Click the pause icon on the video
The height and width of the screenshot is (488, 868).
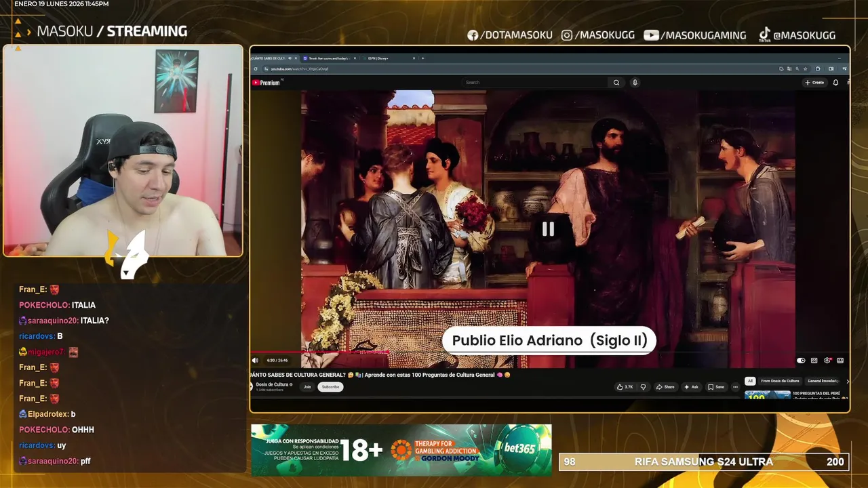coord(548,229)
